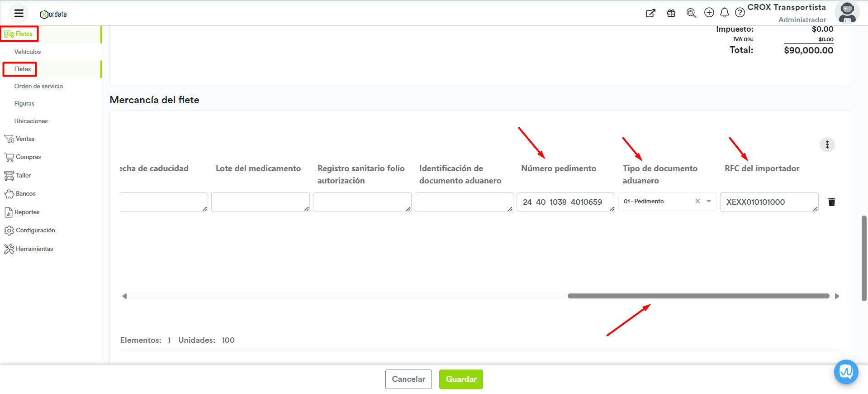Click the plus circle add icon
This screenshot has width=868, height=394.
709,13
